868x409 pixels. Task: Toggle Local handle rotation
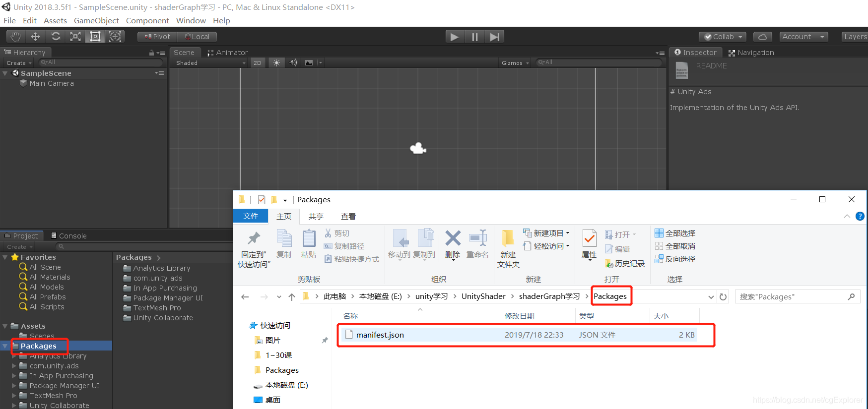click(198, 37)
